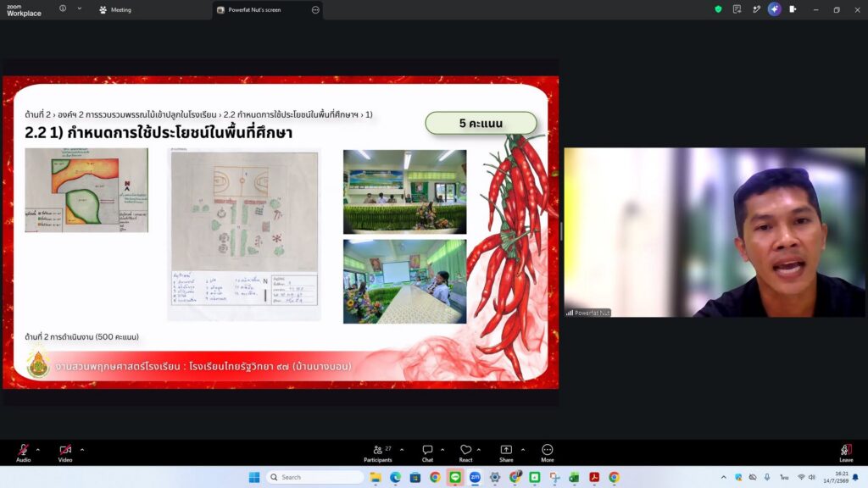The image size is (868, 488).
Task: Open the meeting information icon
Action: point(63,8)
